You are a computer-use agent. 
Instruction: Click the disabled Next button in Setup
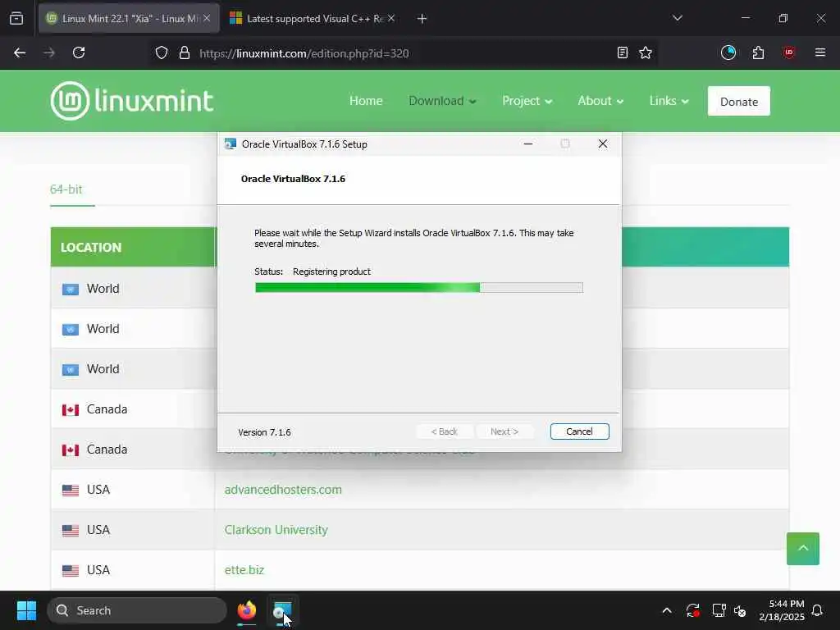pos(504,431)
